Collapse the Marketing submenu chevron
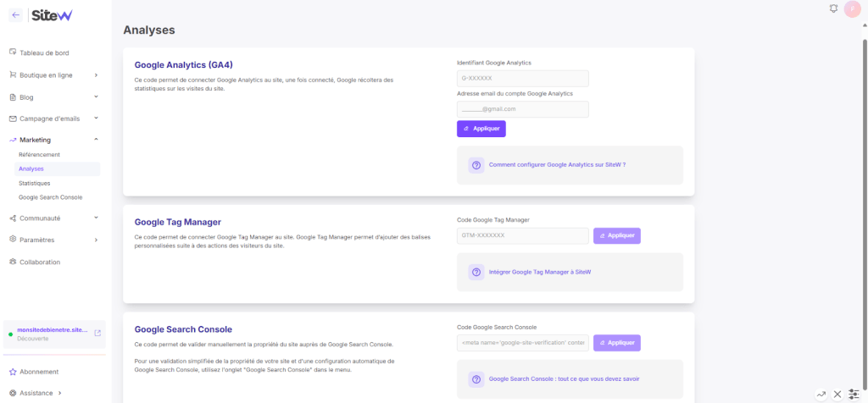The height and width of the screenshot is (403, 868). [96, 140]
